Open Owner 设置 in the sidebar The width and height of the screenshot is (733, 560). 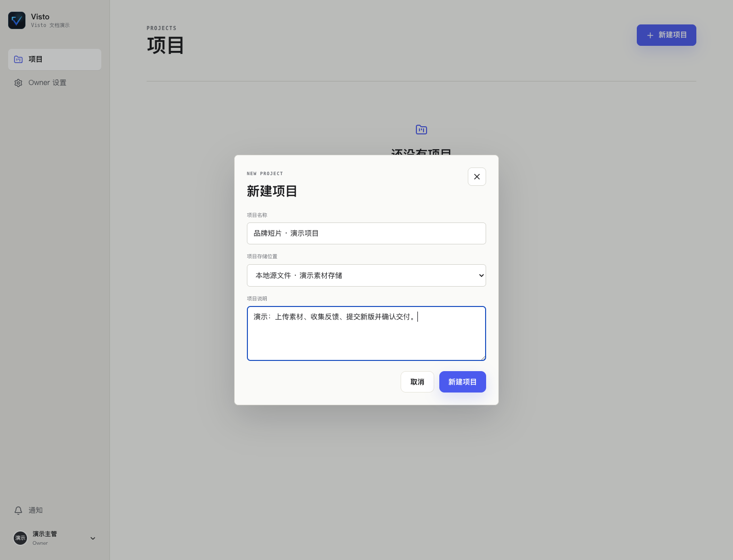click(54, 83)
